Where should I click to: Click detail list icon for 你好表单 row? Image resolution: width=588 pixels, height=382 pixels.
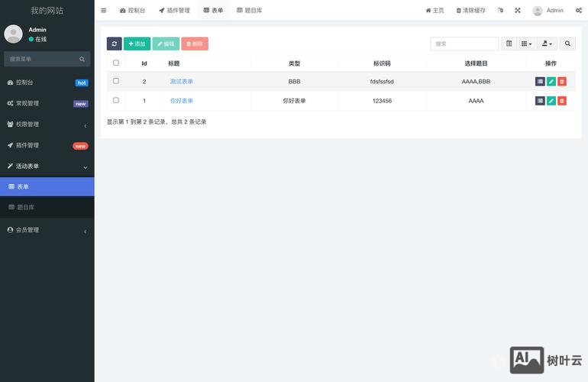(x=540, y=101)
